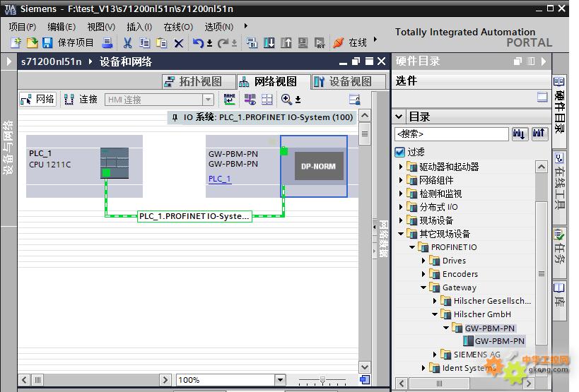Toggle the 过滤 filter checkbox
The height and width of the screenshot is (392, 579).
click(x=399, y=152)
